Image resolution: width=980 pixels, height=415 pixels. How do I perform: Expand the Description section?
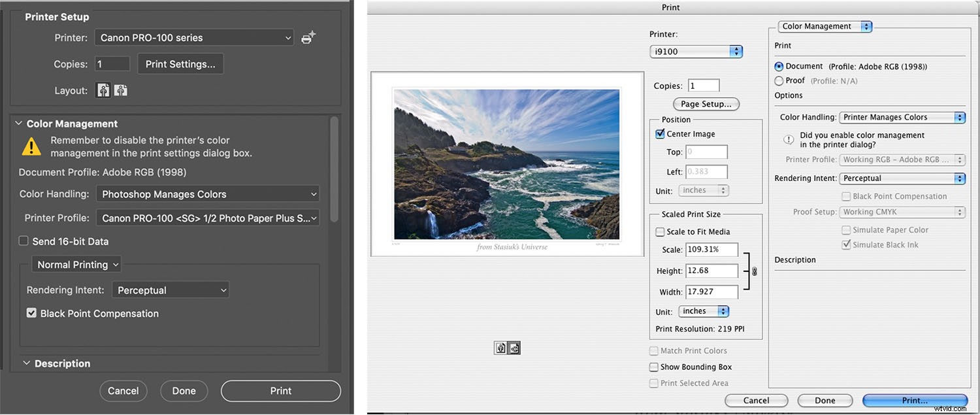pos(26,363)
